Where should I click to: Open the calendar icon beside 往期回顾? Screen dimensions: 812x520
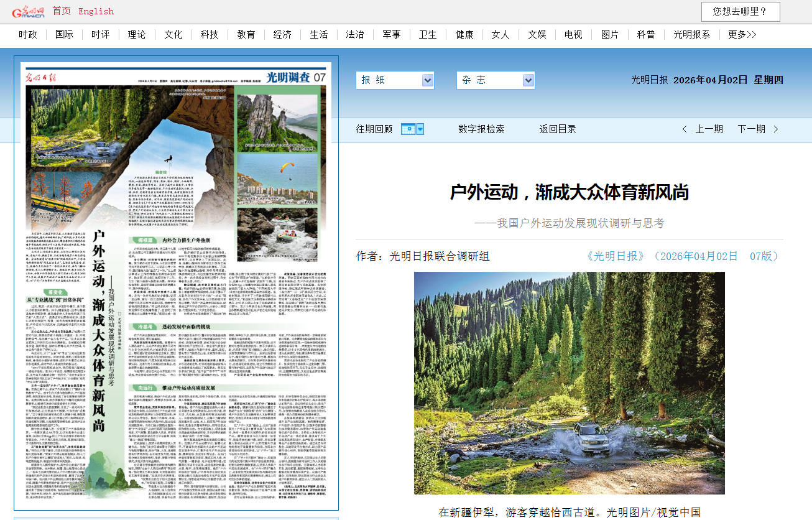(x=407, y=129)
